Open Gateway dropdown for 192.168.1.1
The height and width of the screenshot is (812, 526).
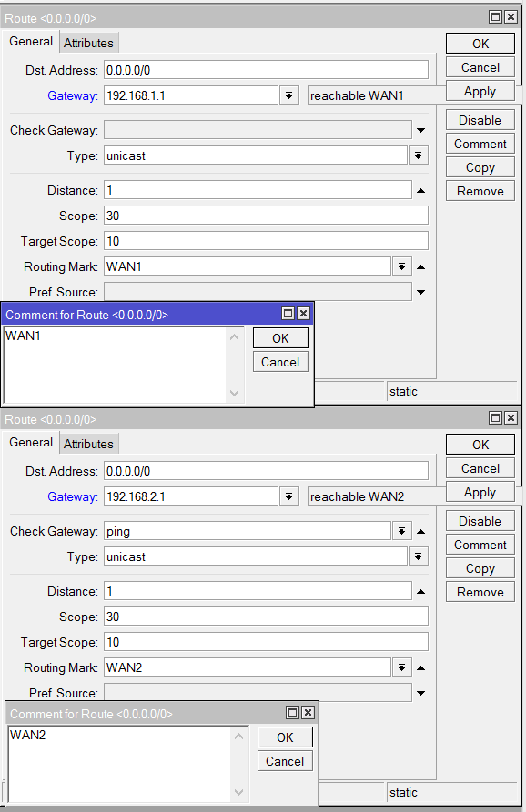coord(288,95)
